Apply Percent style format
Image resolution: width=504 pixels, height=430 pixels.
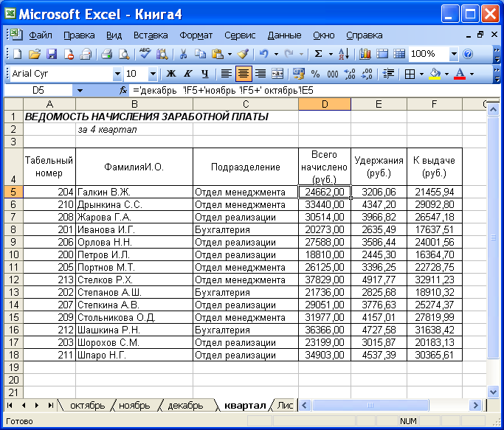point(315,74)
